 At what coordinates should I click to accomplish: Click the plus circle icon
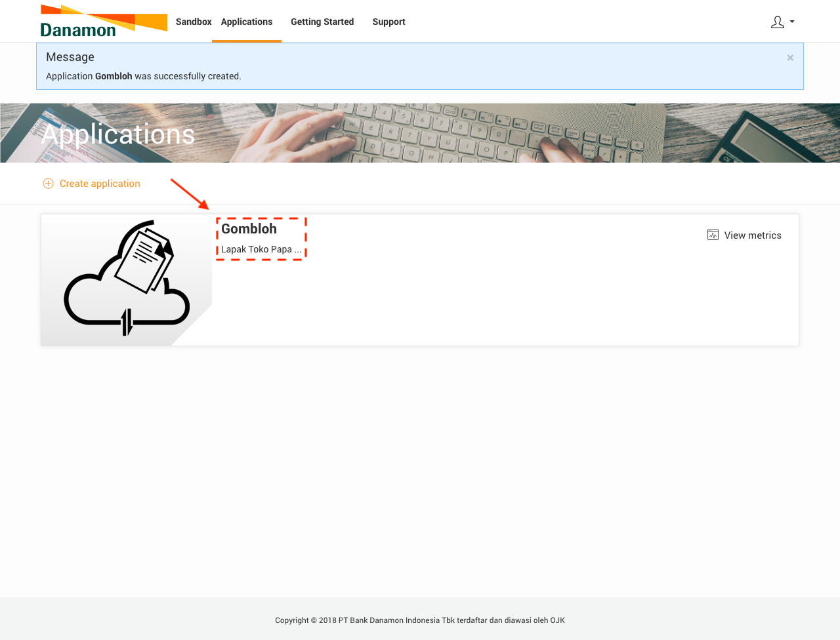(48, 184)
